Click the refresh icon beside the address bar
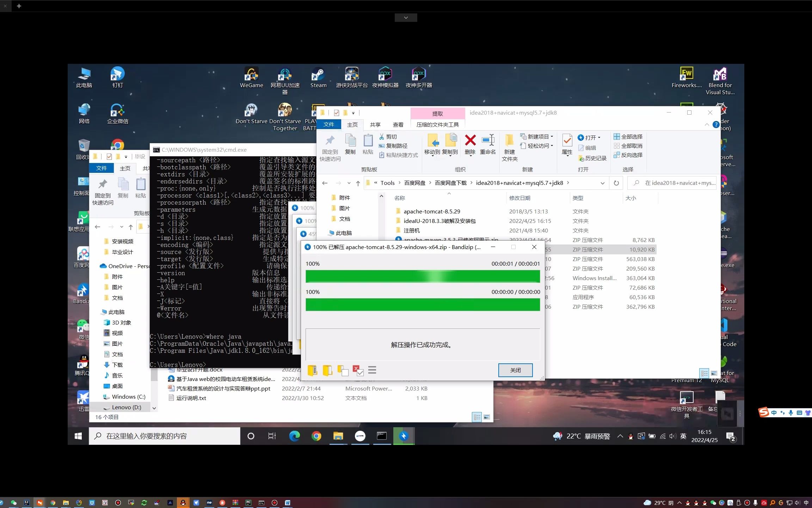 point(616,183)
